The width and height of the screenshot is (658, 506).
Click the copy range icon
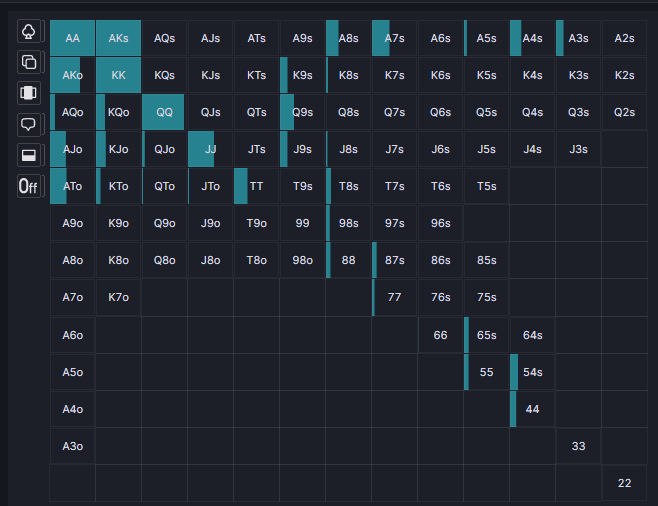pos(30,62)
